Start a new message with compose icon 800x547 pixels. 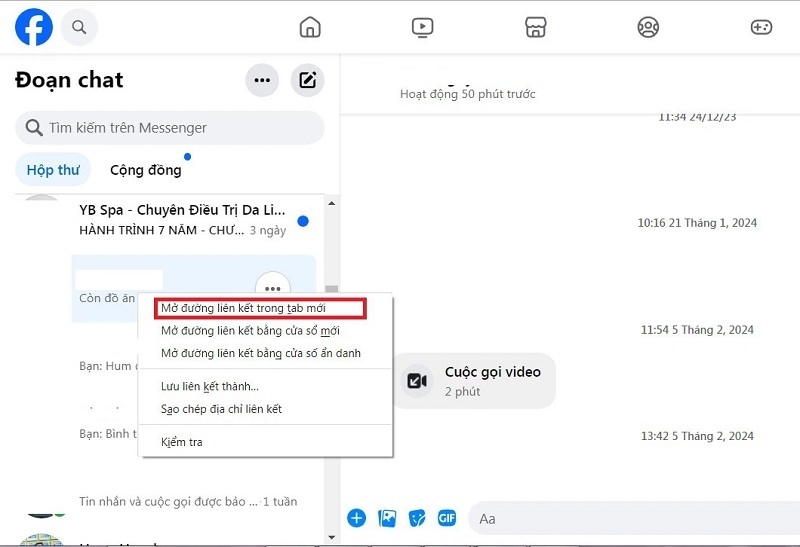tap(307, 81)
